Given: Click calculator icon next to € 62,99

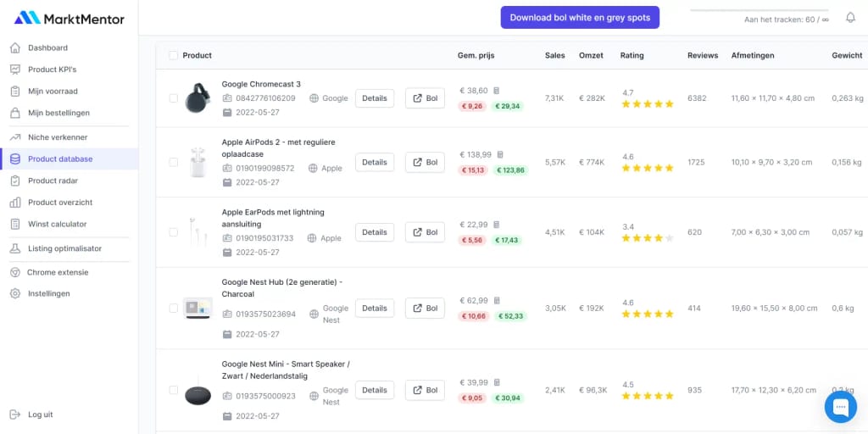Looking at the screenshot, I should [x=497, y=301].
